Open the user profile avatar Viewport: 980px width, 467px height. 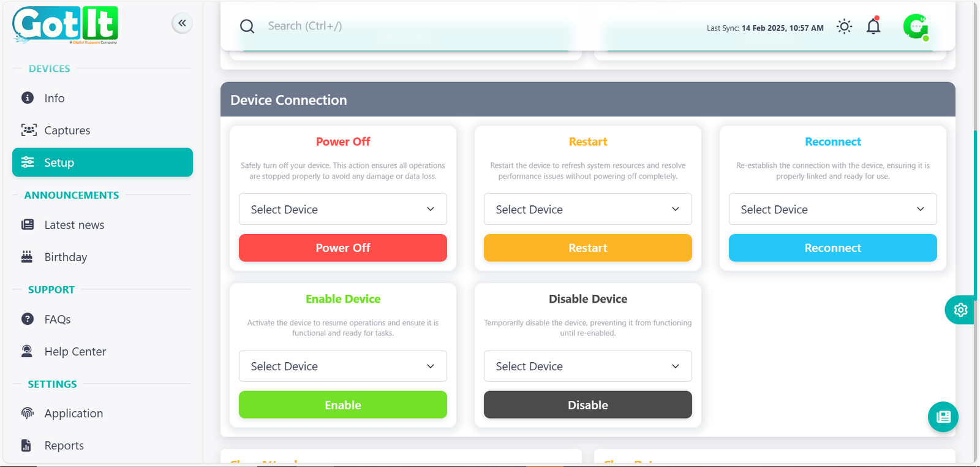pyautogui.click(x=916, y=27)
